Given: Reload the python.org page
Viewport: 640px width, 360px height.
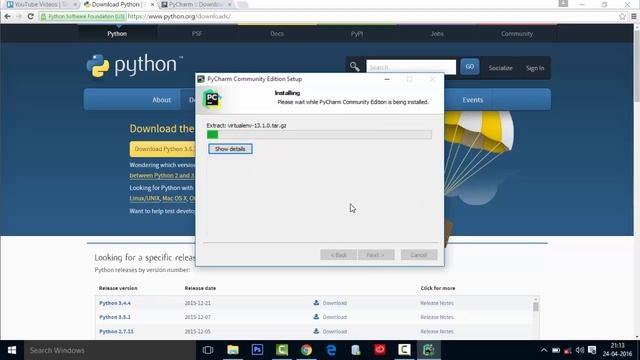Looking at the screenshot, I should [31, 16].
